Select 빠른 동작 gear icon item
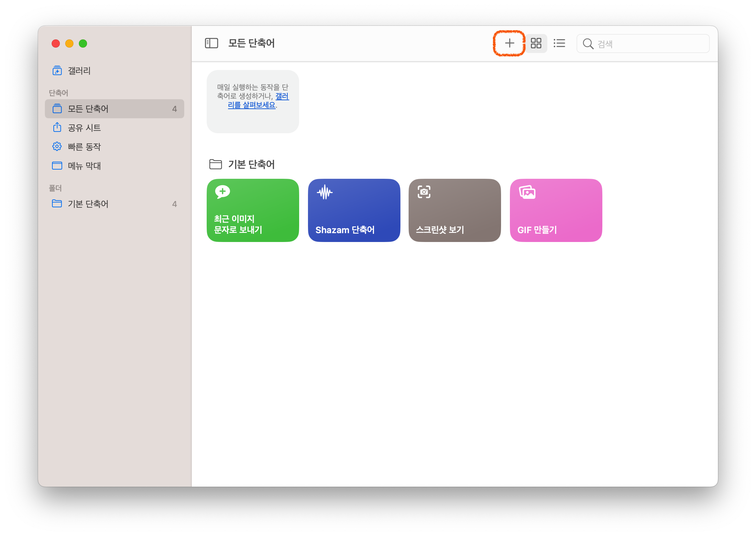Image resolution: width=756 pixels, height=537 pixels. pyautogui.click(x=84, y=147)
